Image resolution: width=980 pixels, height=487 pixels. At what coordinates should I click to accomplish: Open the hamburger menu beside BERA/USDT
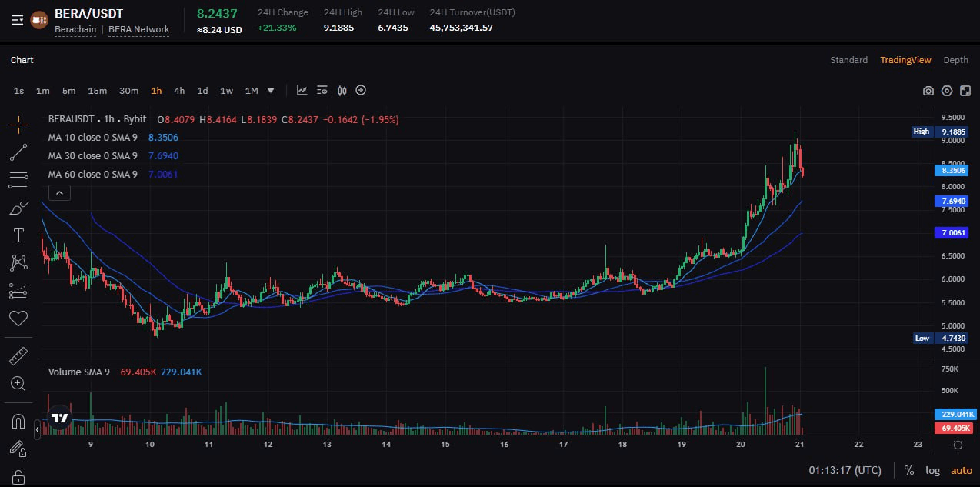point(18,20)
